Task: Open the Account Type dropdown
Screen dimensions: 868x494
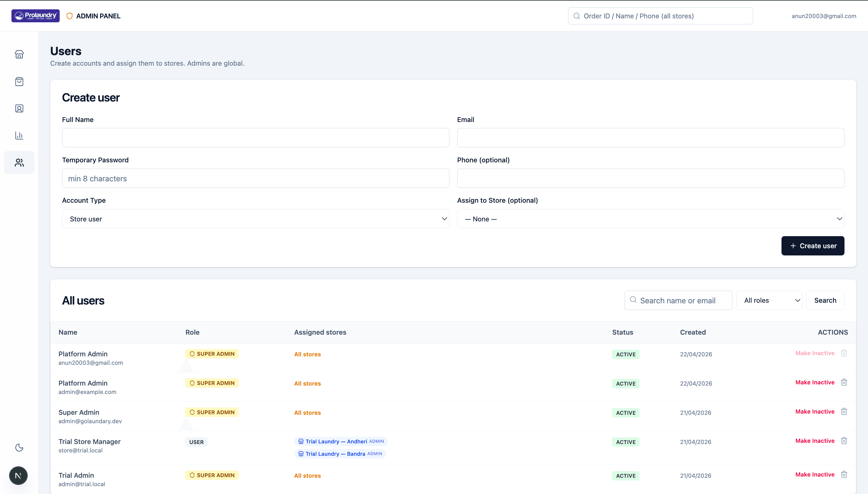Action: [x=256, y=219]
